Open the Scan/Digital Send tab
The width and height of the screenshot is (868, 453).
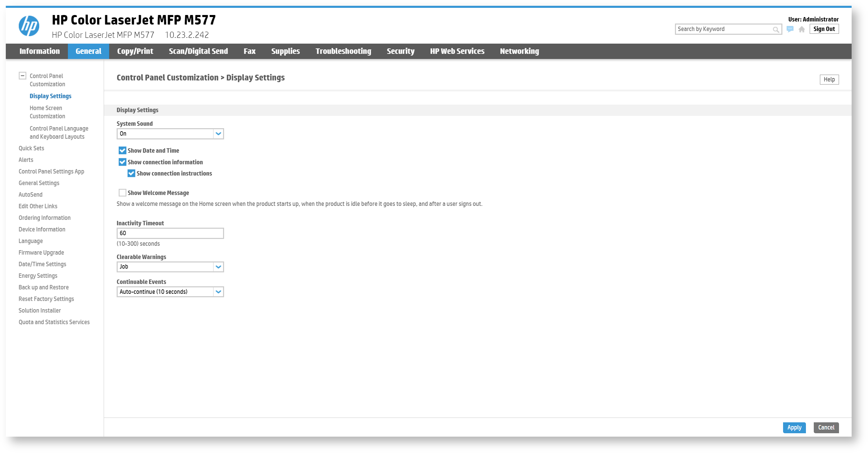(198, 51)
